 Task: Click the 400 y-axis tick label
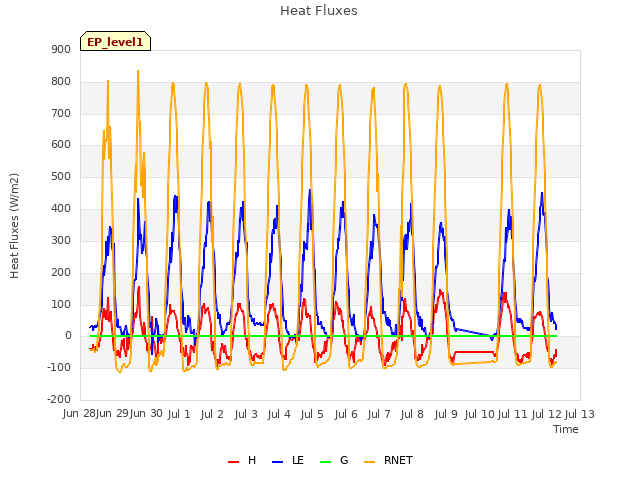point(61,209)
